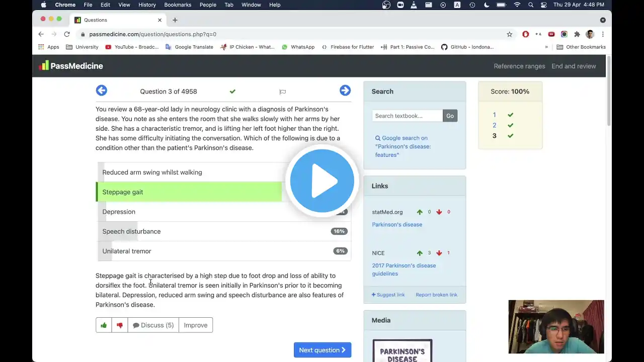The width and height of the screenshot is (644, 362).
Task: Select the Steppage gait answer
Action: [223, 192]
